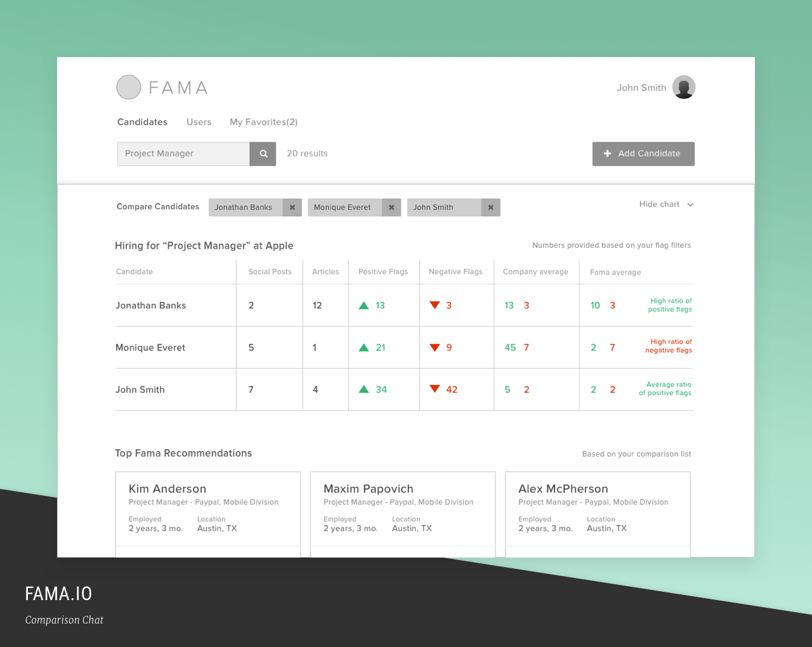
Task: Switch to the Users tab
Action: tap(199, 122)
